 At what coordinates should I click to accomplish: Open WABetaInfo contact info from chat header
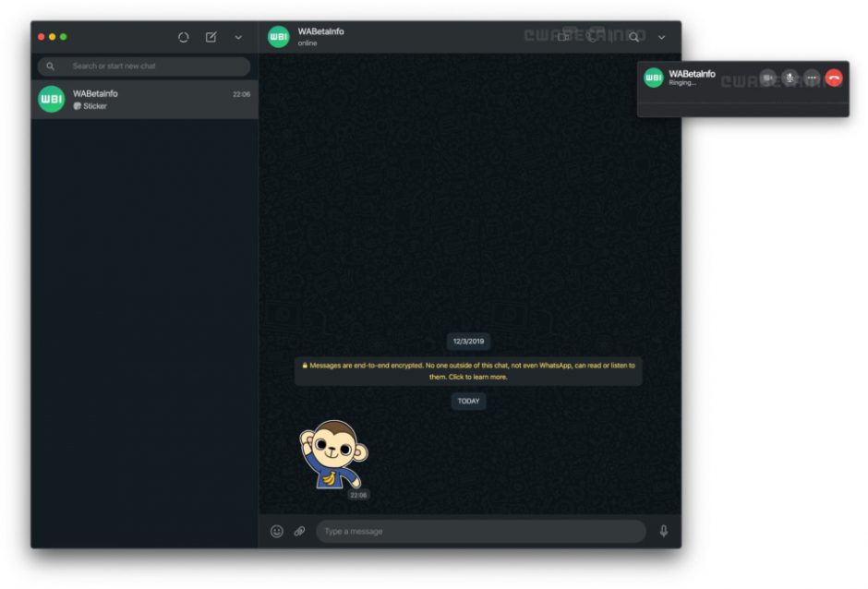click(320, 37)
